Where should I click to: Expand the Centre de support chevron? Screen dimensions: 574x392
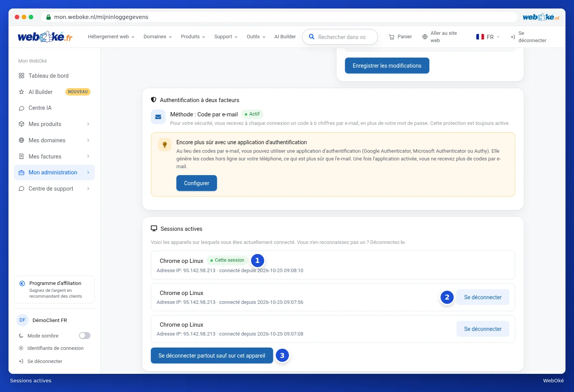(x=88, y=189)
